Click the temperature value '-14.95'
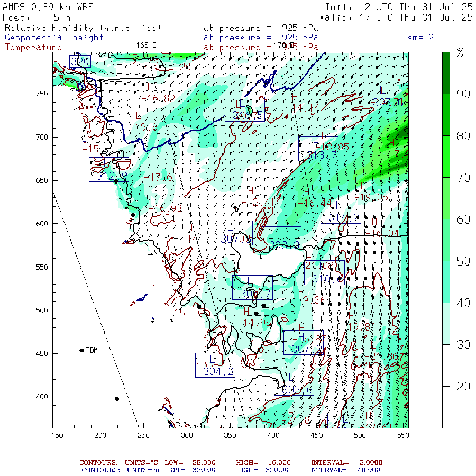The height and width of the screenshot is (476, 476). click(x=254, y=323)
